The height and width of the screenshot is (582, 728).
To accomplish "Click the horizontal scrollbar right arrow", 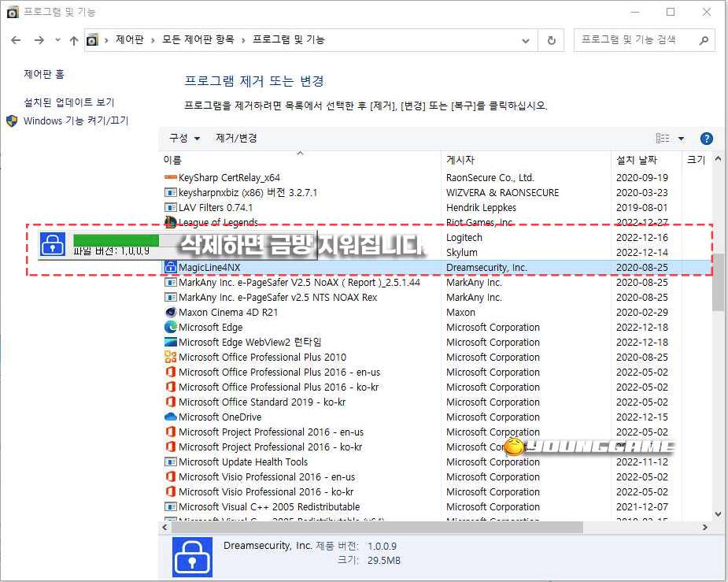I will click(705, 527).
